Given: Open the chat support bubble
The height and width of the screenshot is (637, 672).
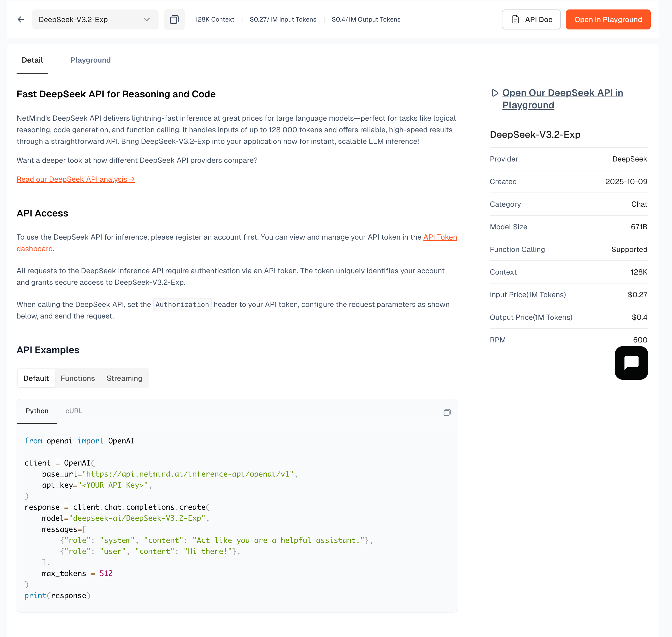Looking at the screenshot, I should coord(631,363).
